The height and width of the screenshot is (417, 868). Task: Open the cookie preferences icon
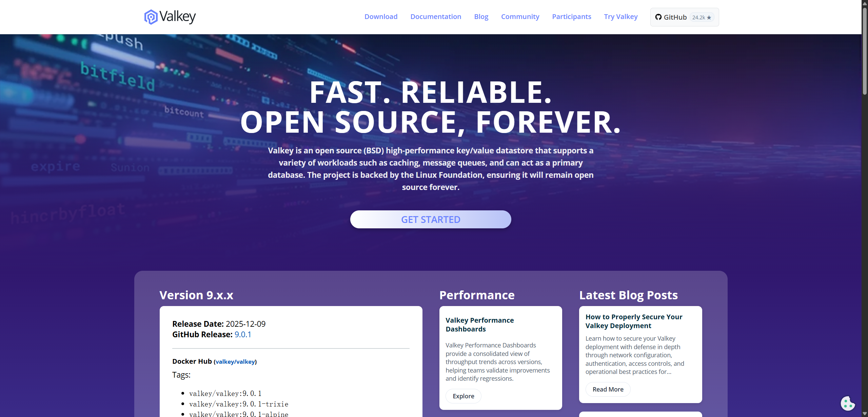(x=847, y=403)
